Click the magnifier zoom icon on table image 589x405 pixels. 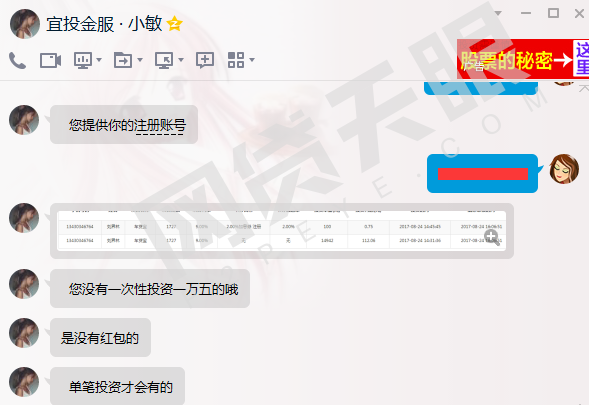pos(492,238)
